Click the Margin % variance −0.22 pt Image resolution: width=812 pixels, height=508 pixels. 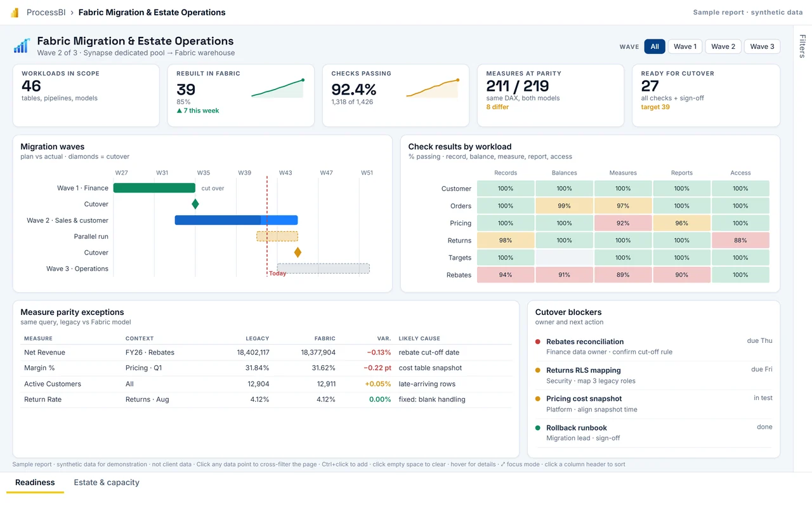pos(377,368)
